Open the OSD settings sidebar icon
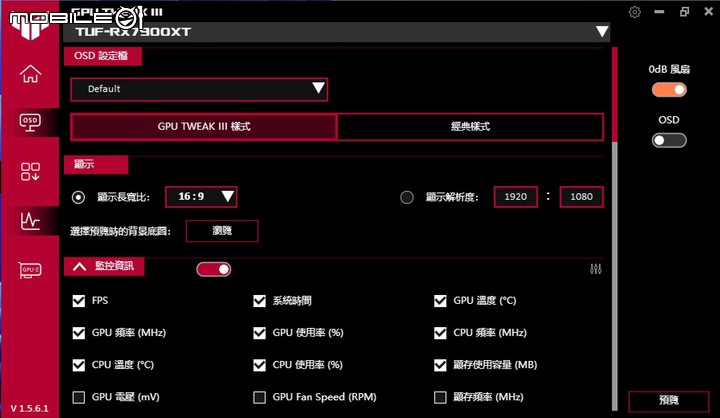Image resolution: width=720 pixels, height=418 pixels. click(30, 122)
